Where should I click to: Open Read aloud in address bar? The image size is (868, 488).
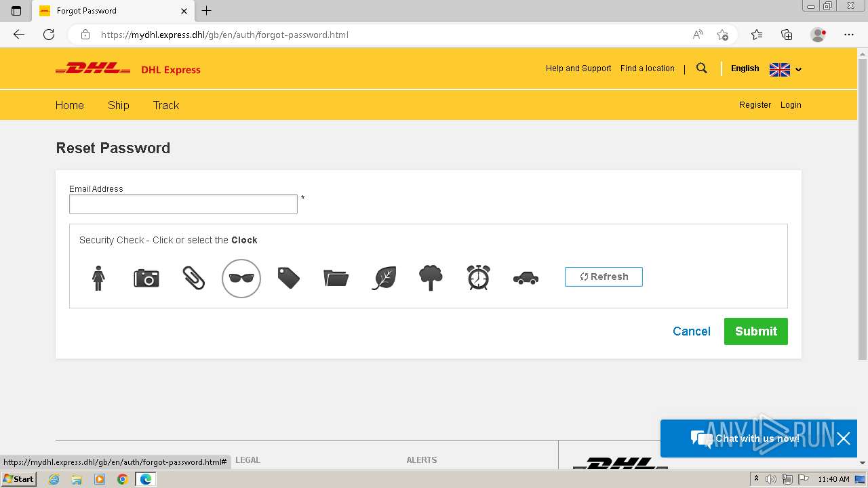click(698, 35)
